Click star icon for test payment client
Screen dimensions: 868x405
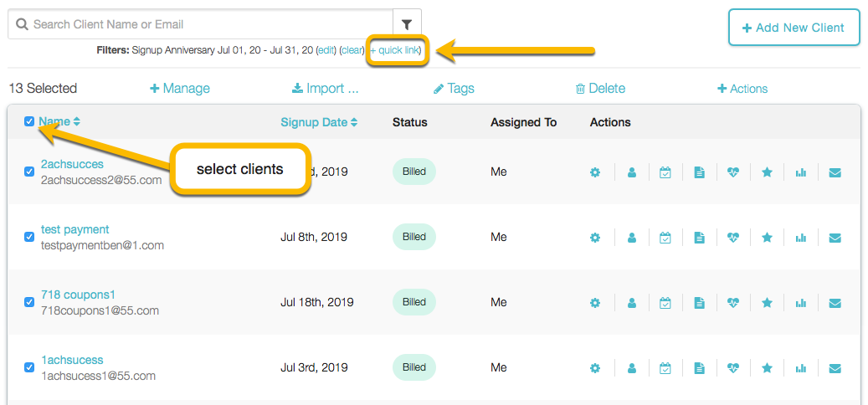click(x=767, y=238)
